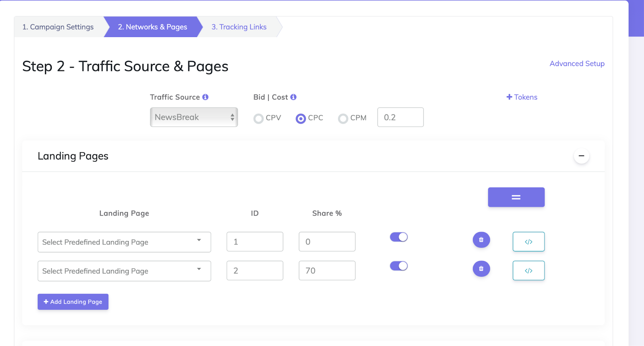644x346 pixels.
Task: Select the CPV radio option
Action: pyautogui.click(x=258, y=118)
